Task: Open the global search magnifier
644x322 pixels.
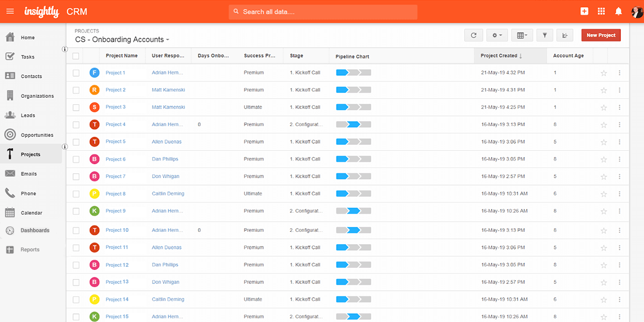Action: 235,11
